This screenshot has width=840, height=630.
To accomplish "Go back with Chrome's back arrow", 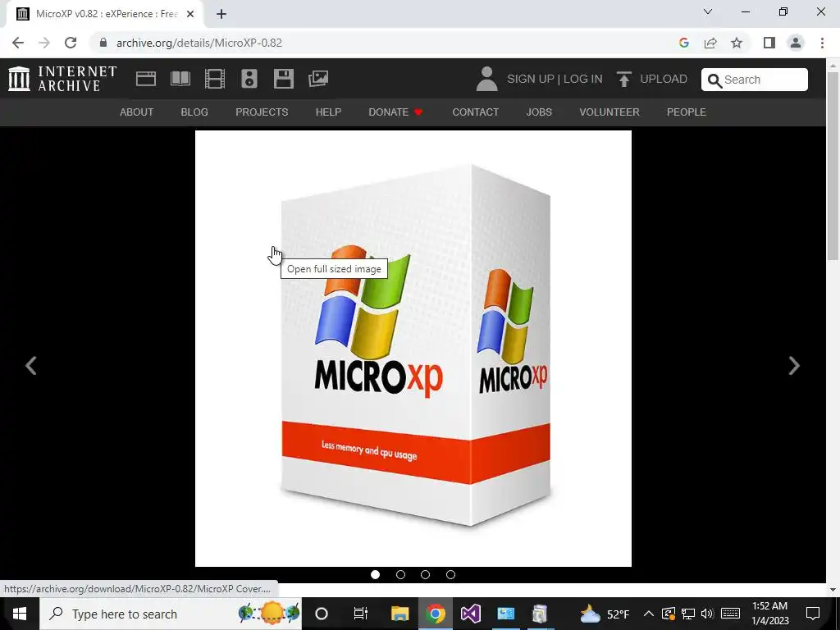I will (x=18, y=43).
